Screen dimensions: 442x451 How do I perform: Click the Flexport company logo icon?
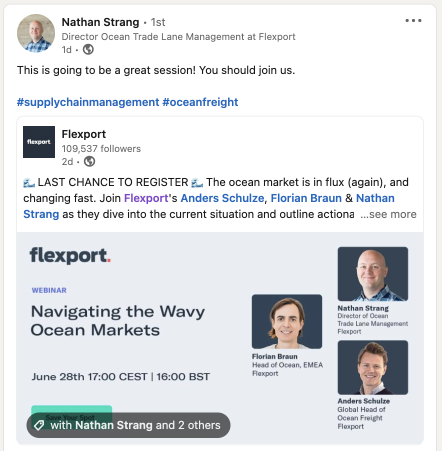[39, 142]
